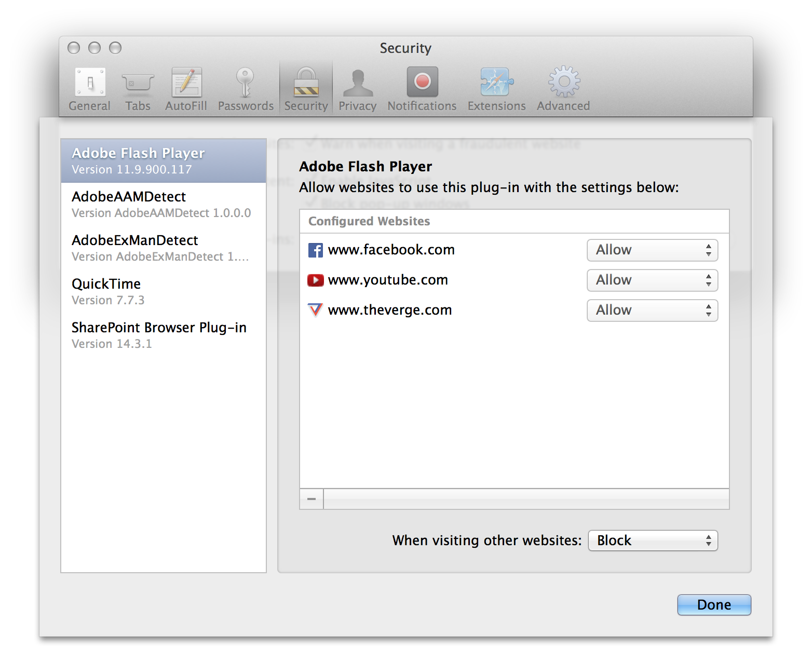
Task: Click Done to close plug-in settings
Action: (714, 605)
